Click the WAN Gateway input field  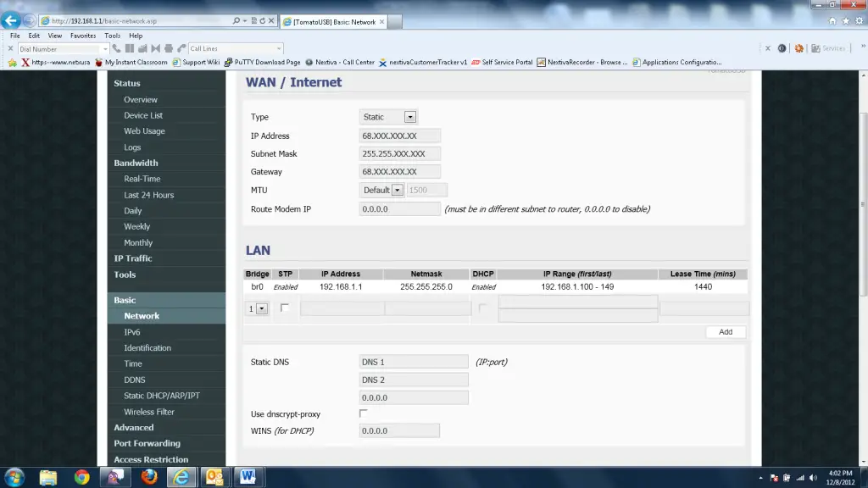(x=400, y=171)
